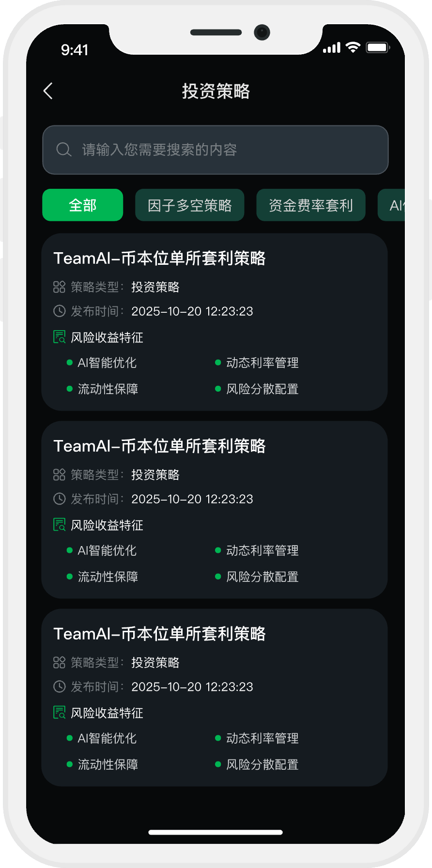Switch to the 资金费率套利 tab

(x=310, y=205)
